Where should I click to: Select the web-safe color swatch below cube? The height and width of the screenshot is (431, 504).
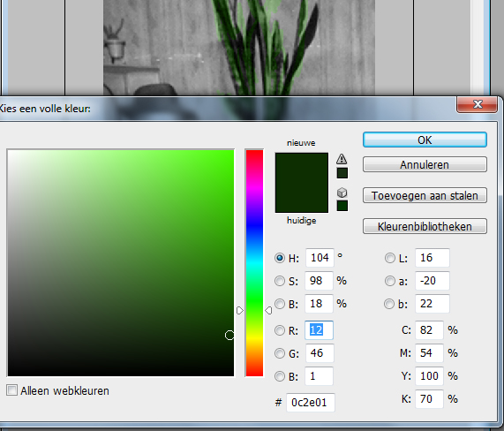(342, 206)
